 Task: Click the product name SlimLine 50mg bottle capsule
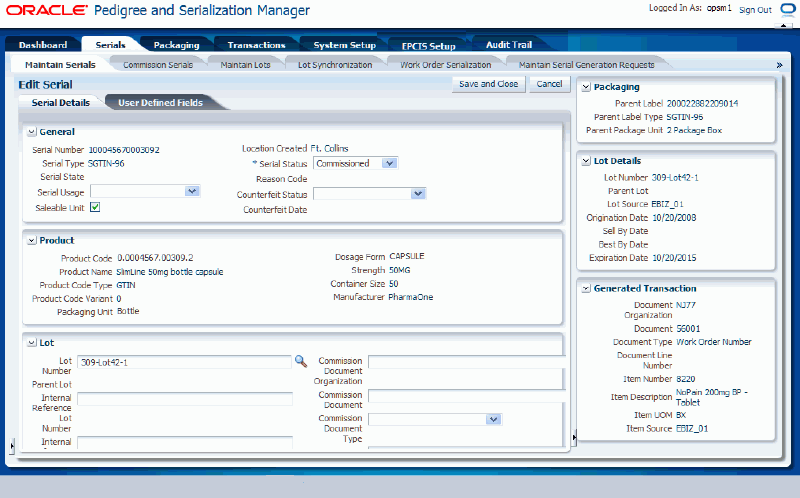point(169,272)
